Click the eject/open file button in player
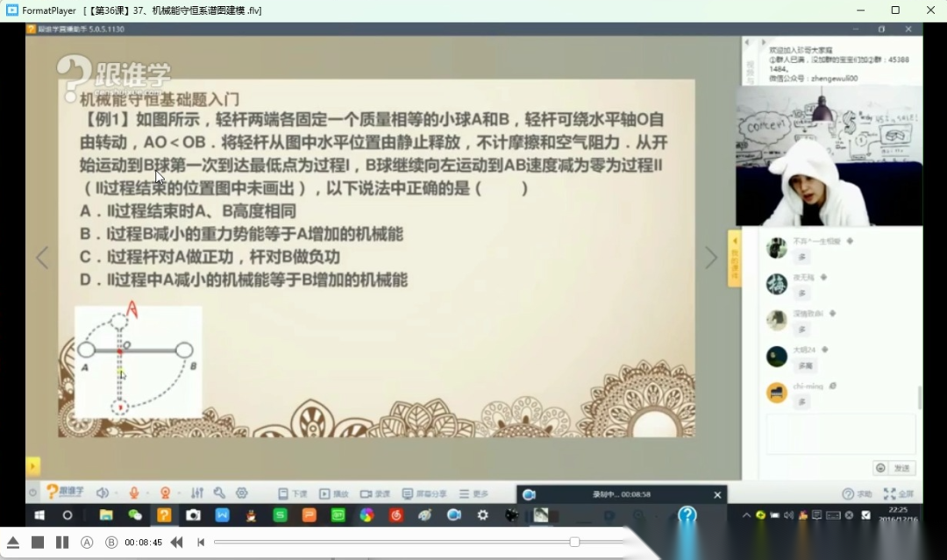Viewport: 947px width, 560px height. click(x=12, y=542)
